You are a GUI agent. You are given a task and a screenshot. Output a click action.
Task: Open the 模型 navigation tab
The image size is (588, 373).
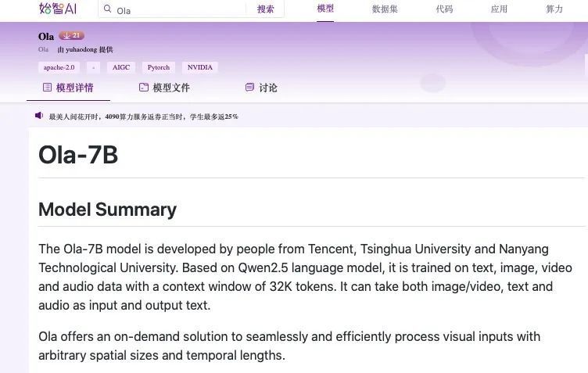pos(325,9)
